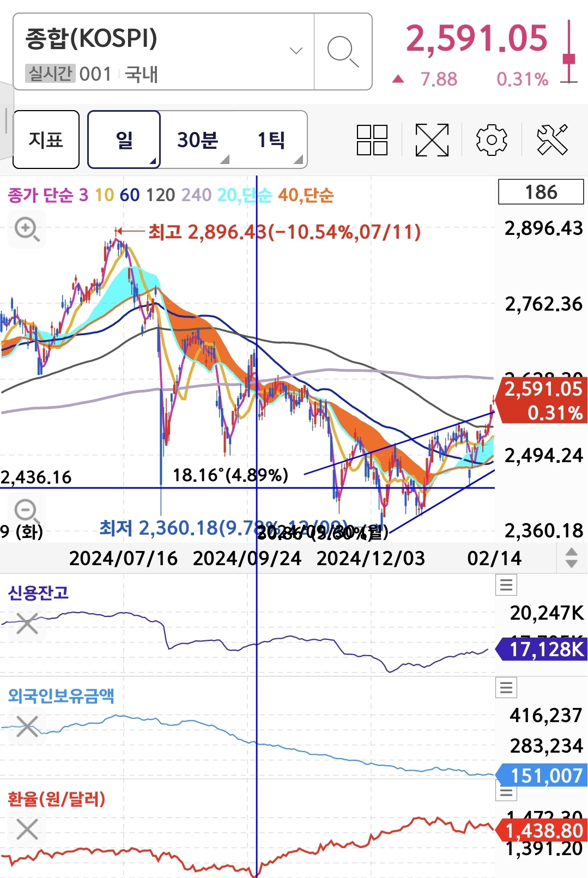Click the 종가 단순 moving average label

(x=40, y=195)
